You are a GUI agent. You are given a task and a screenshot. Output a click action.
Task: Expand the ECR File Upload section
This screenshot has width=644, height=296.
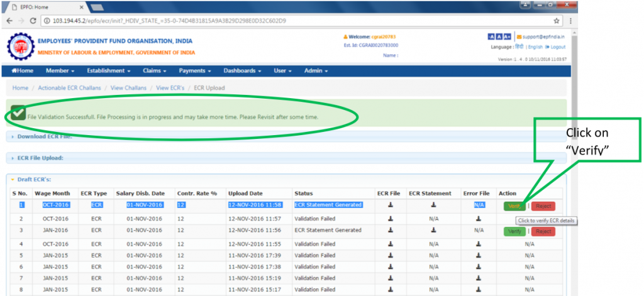coord(40,158)
